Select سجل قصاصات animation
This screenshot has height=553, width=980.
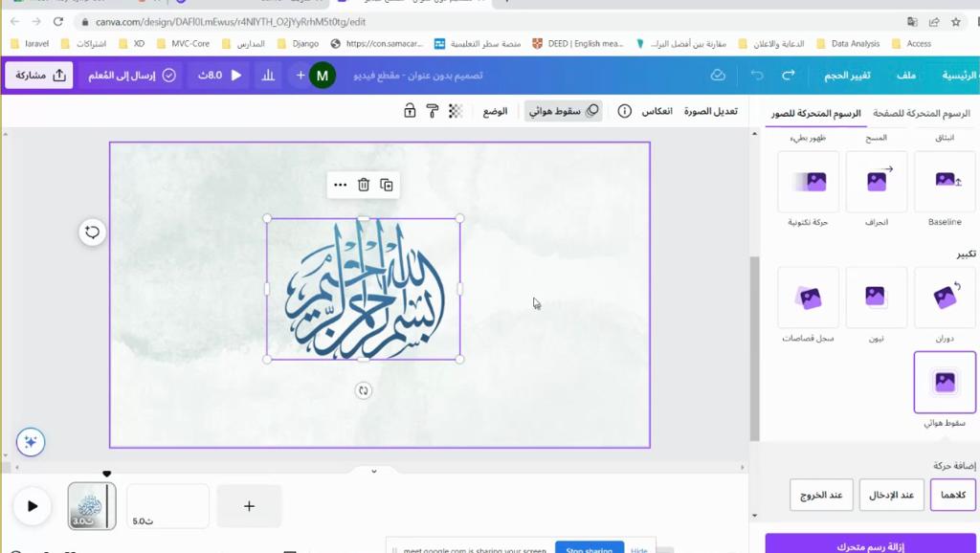tap(808, 298)
